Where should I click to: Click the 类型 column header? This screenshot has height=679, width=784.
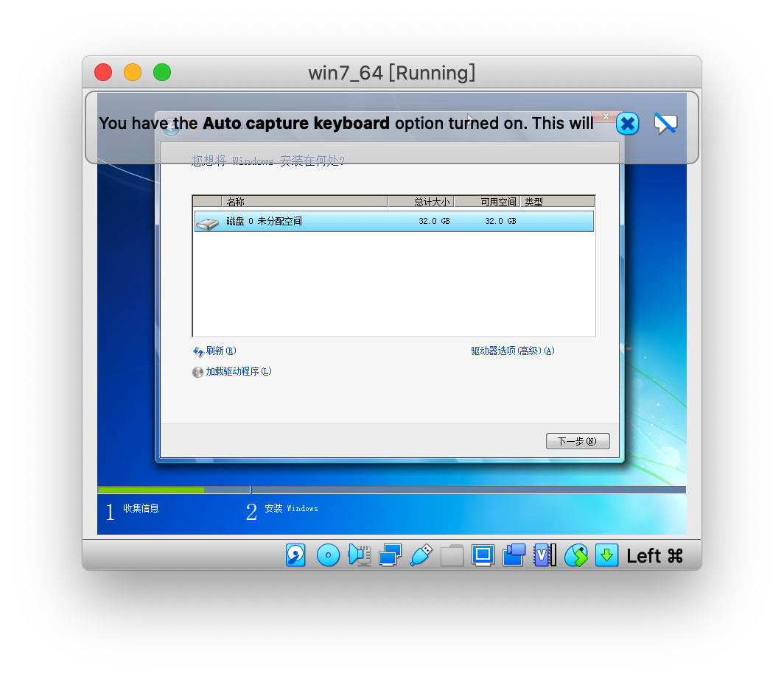557,201
